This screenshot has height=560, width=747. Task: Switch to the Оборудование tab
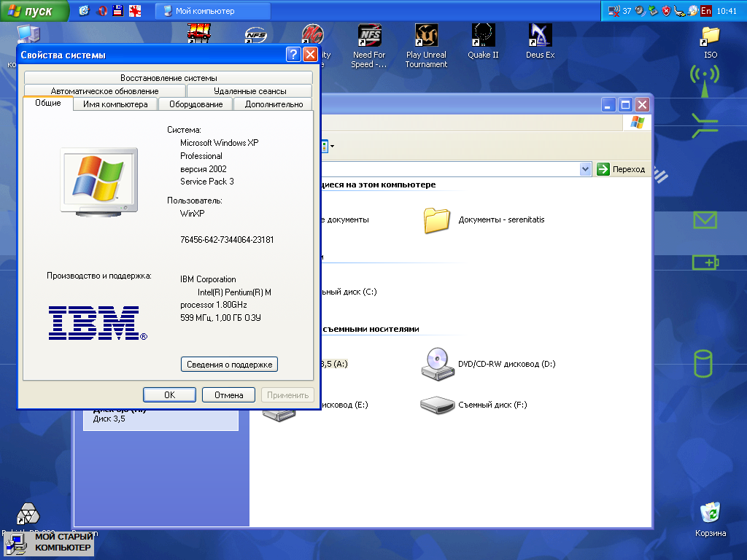(196, 104)
